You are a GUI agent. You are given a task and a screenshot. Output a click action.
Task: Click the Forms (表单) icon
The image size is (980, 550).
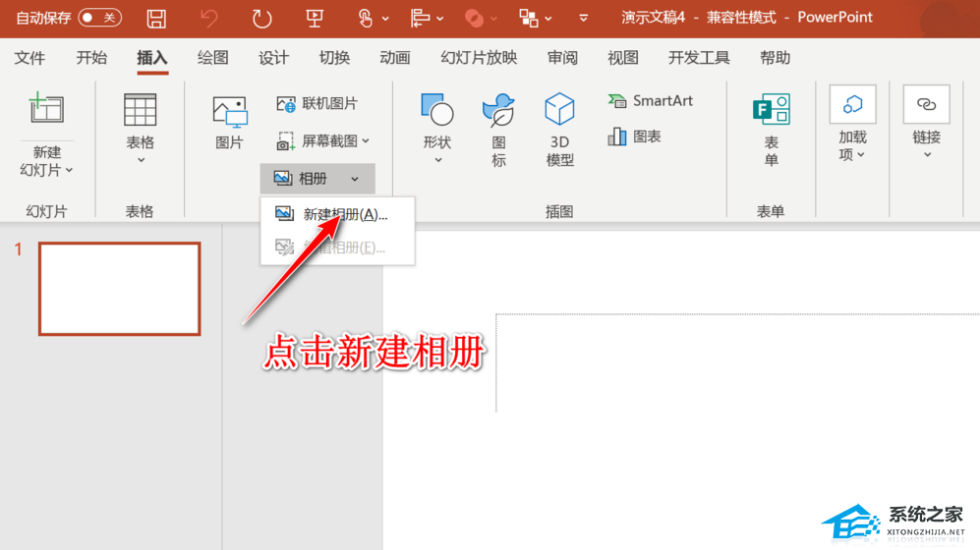[x=772, y=109]
